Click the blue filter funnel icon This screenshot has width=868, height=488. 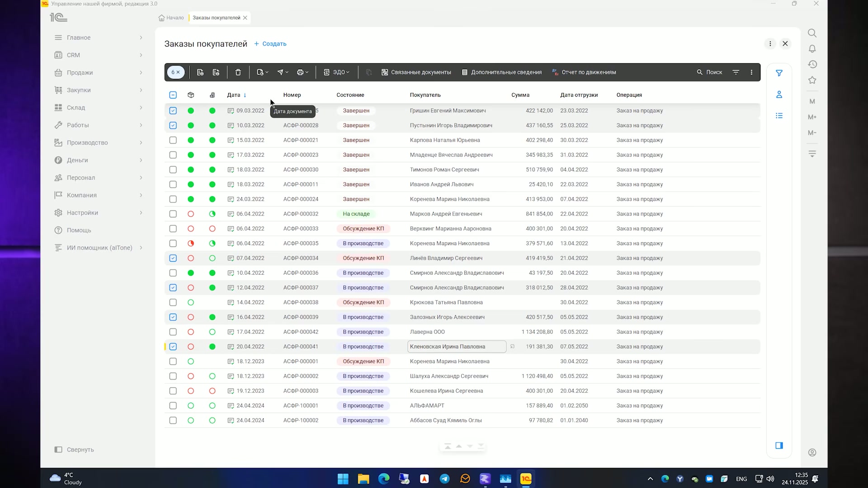click(779, 73)
